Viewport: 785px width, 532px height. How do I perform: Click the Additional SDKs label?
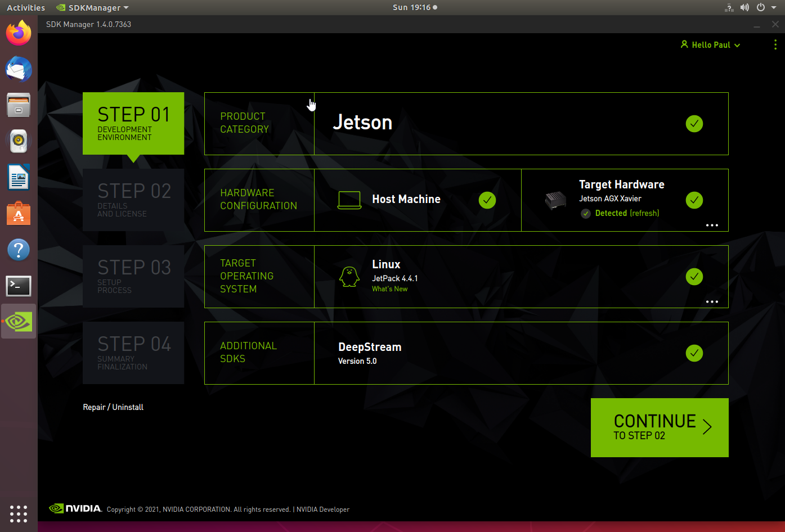coord(248,352)
